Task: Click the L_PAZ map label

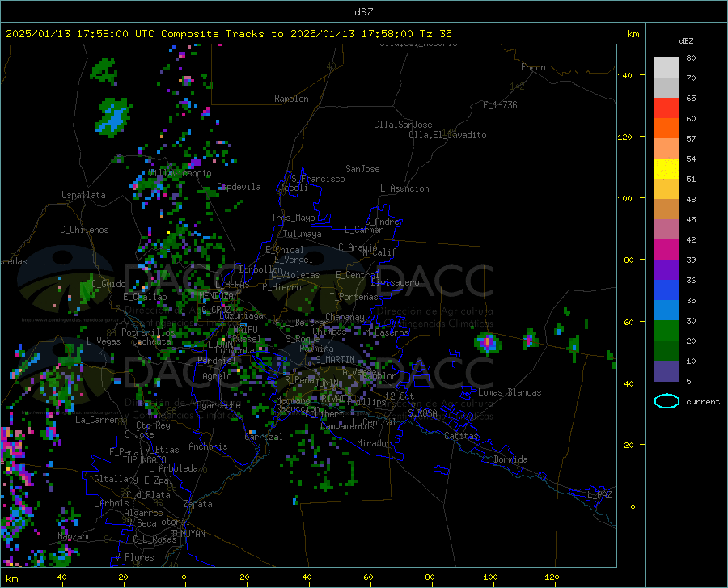Action: click(599, 495)
